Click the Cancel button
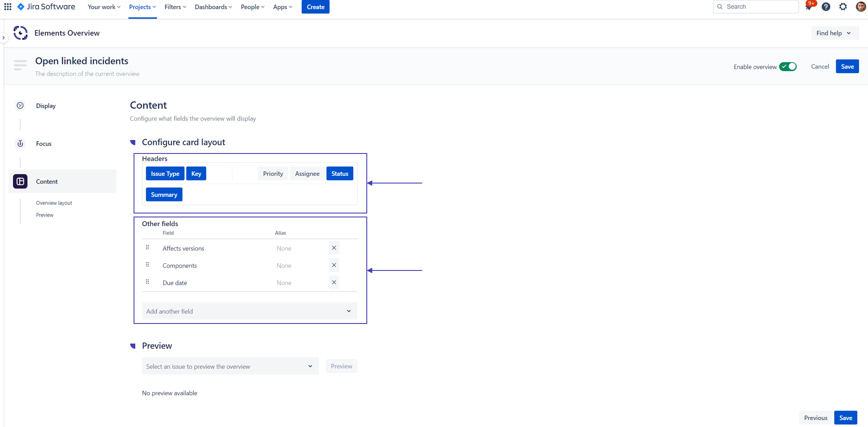Viewport: 868px width, 427px height. [x=820, y=67]
